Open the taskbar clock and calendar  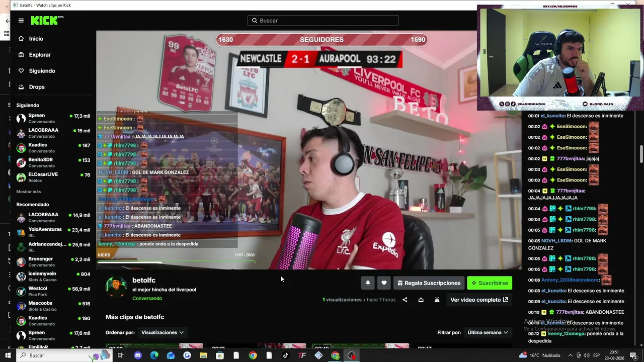point(615,355)
